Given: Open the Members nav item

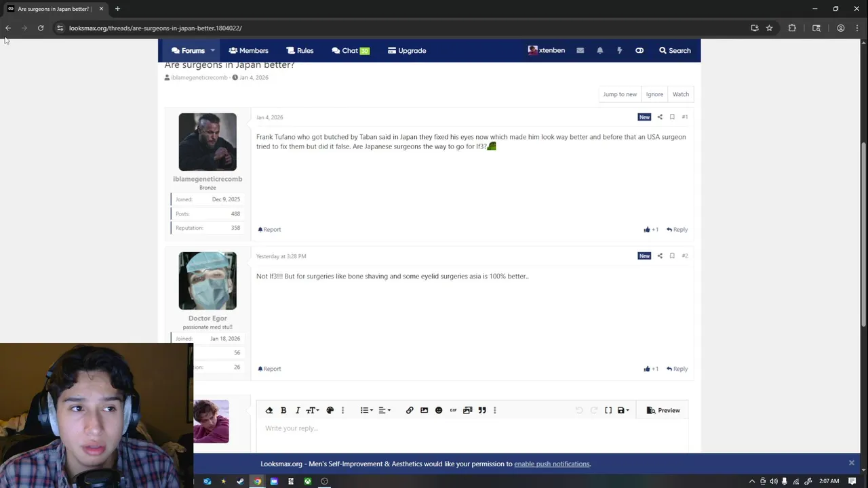Looking at the screenshot, I should pyautogui.click(x=248, y=51).
